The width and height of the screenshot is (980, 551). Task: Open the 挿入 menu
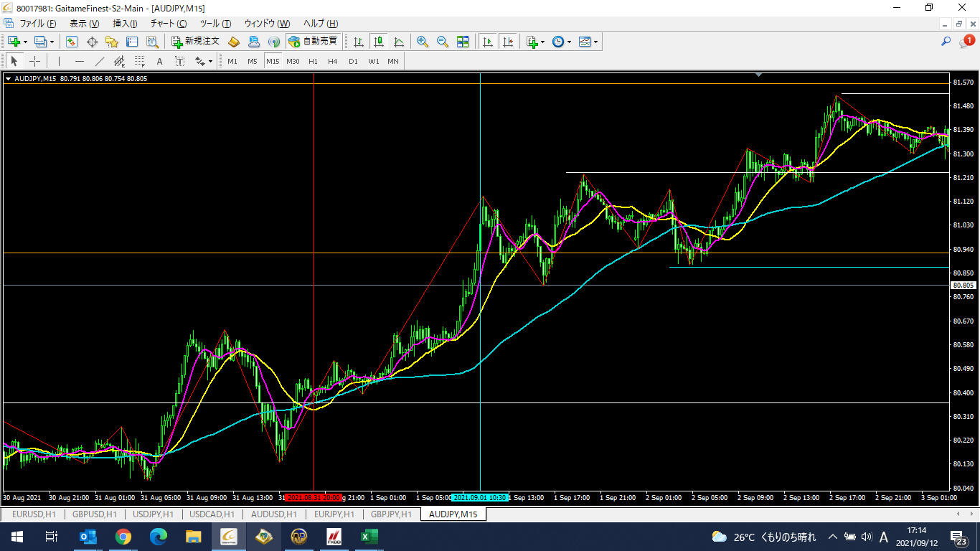click(x=125, y=24)
